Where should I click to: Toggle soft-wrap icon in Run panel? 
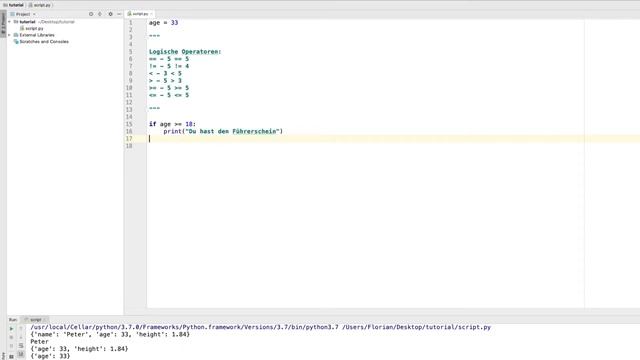pyautogui.click(x=21, y=346)
